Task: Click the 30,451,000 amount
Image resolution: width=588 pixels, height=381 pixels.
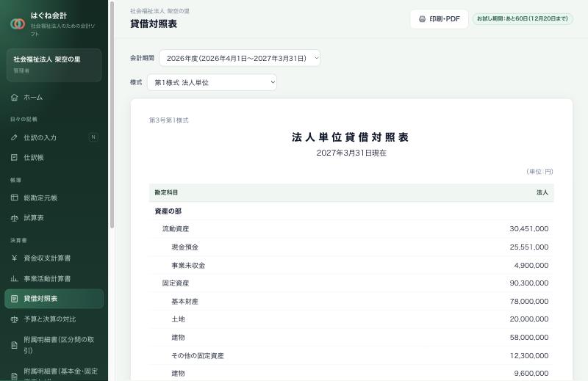Action: click(x=528, y=229)
